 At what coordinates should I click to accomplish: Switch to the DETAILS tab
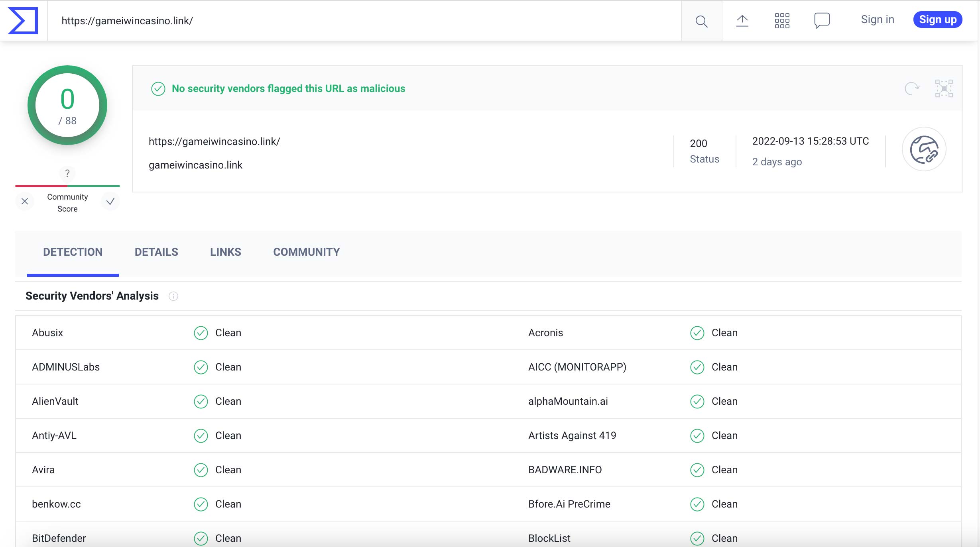click(x=156, y=252)
